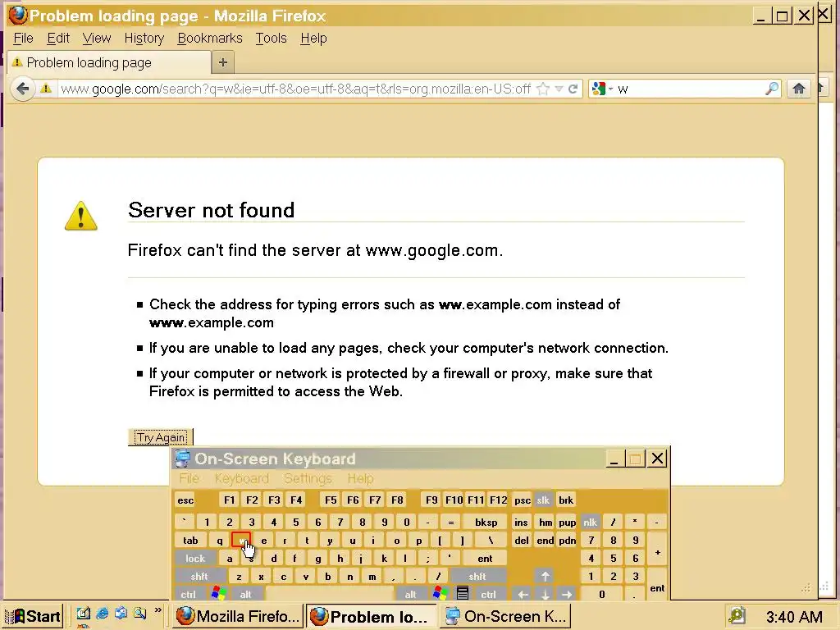
Task: Tap the F5 key
Action: pyautogui.click(x=331, y=500)
